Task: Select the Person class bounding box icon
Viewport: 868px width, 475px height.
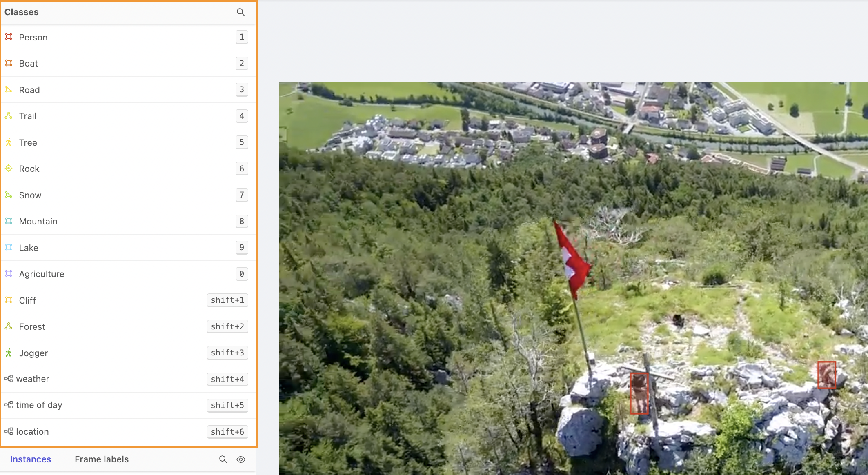Action: [x=9, y=37]
